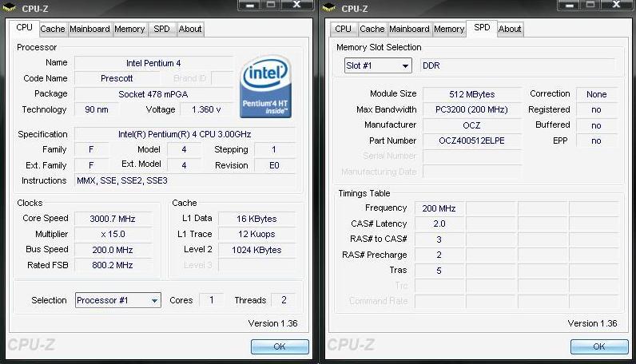Click the CPU-Z icon in right window title bar
636x364 pixels.
pyautogui.click(x=328, y=7)
